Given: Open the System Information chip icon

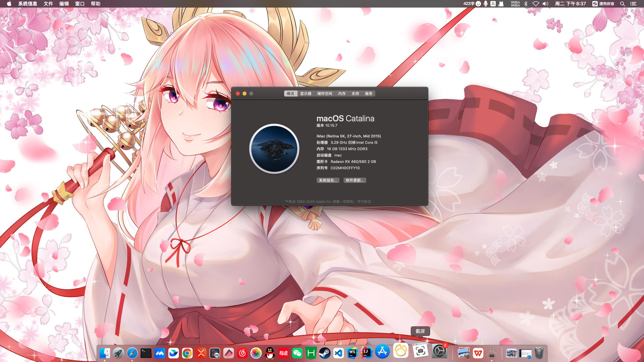Looking at the screenshot, I should point(492,353).
